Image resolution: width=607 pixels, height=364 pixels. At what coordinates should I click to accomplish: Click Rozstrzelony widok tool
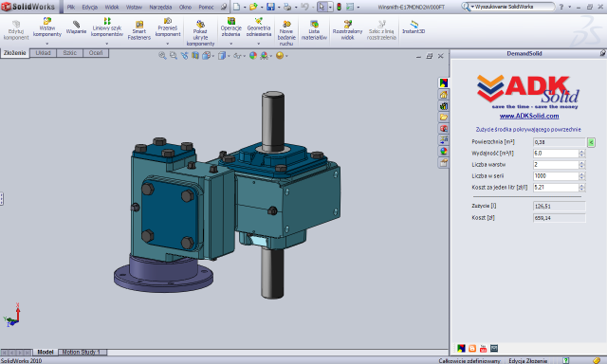[x=347, y=30]
